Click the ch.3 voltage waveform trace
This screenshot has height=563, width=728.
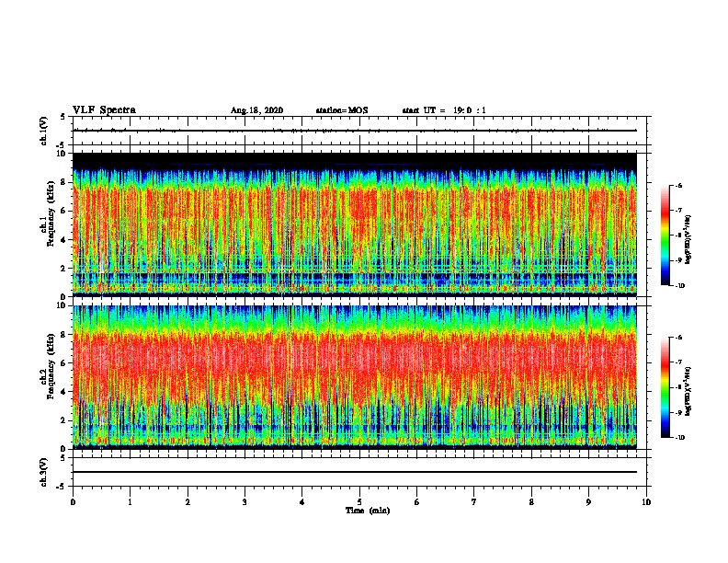[355, 472]
